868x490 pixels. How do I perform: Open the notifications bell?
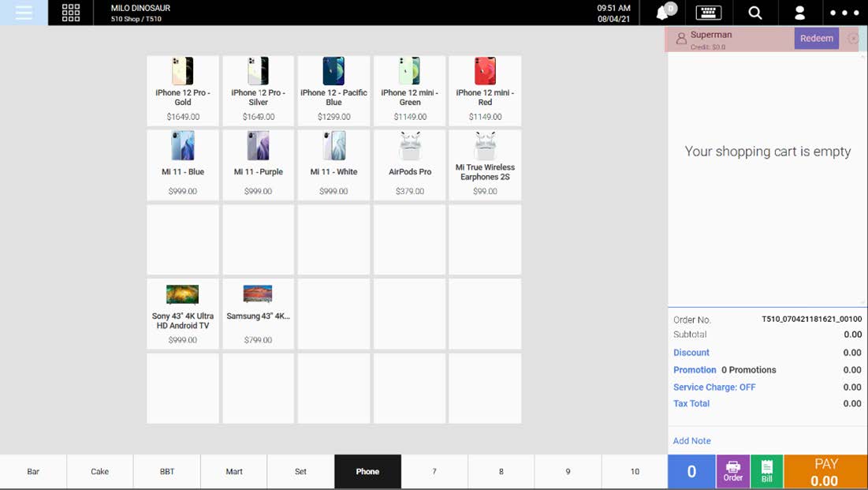pos(663,12)
